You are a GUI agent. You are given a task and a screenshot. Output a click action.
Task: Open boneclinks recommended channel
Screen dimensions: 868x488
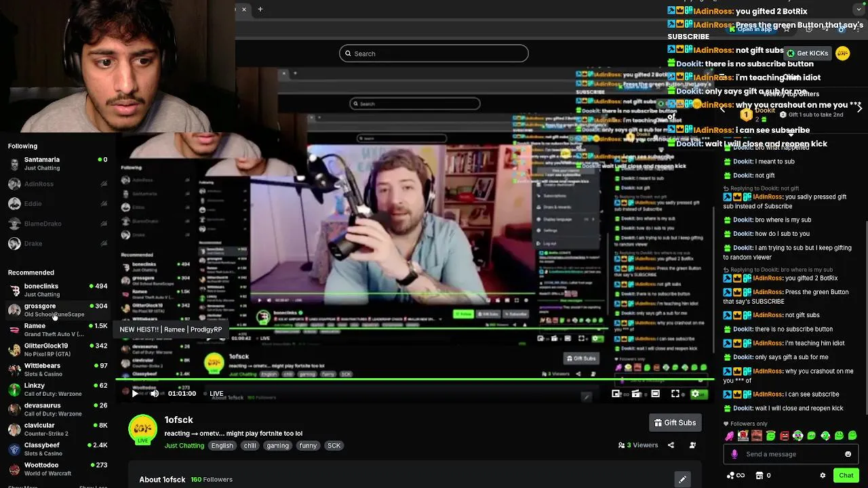[57, 290]
